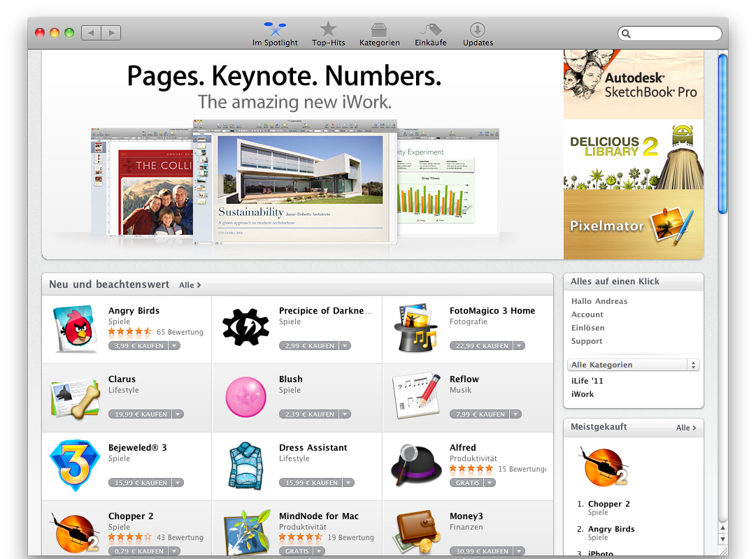
Task: Focus the search field
Action: point(670,34)
